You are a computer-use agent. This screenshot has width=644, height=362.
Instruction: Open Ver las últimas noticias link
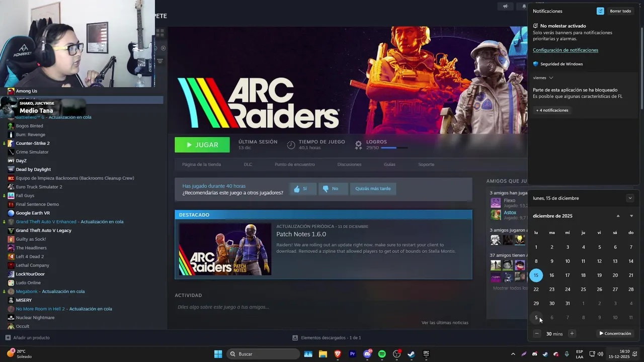click(x=445, y=323)
